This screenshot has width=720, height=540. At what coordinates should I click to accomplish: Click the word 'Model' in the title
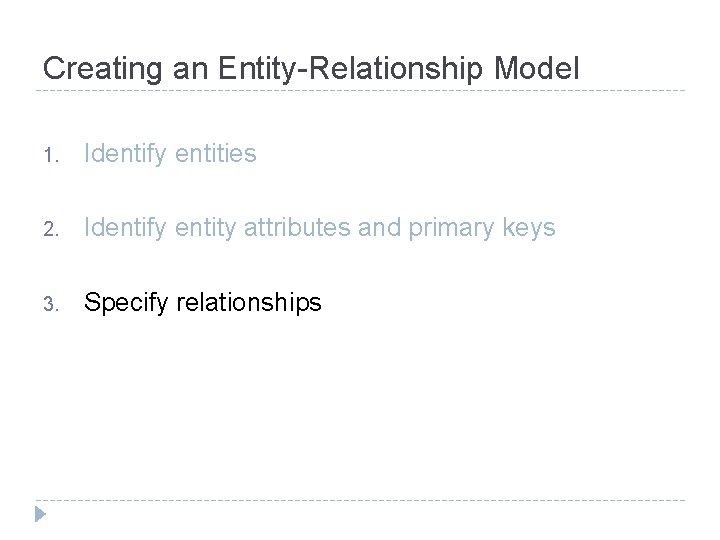tap(534, 69)
